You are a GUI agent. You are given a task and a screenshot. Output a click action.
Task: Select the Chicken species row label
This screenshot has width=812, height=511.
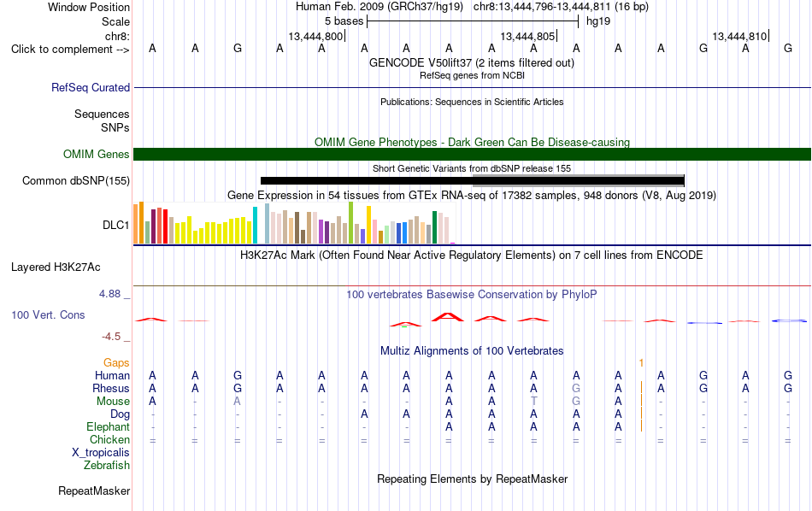(x=109, y=439)
